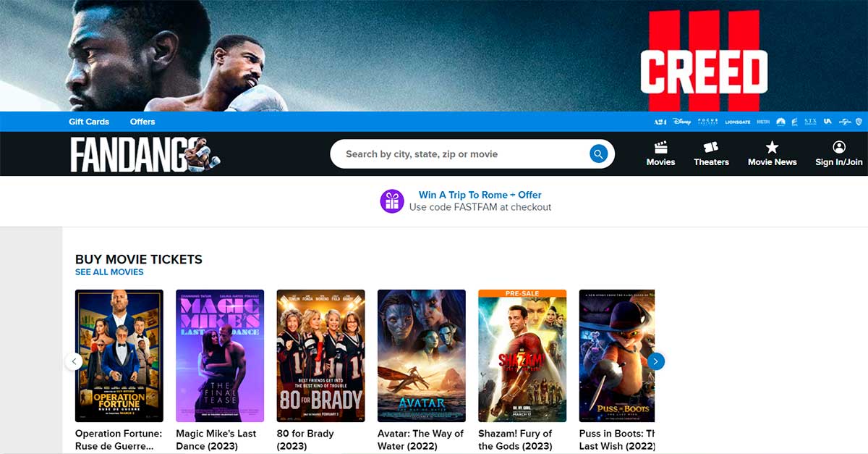
Task: Click the Paramount mountain logo
Action: coord(780,122)
